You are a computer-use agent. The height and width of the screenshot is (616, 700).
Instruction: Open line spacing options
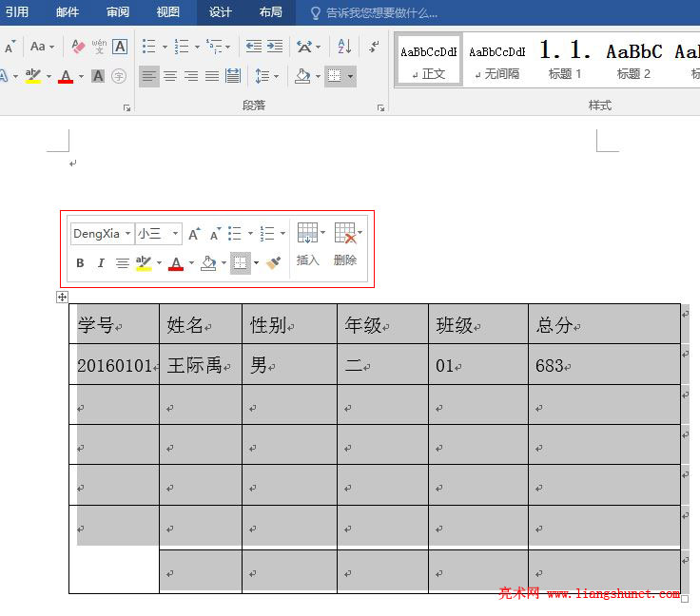266,76
